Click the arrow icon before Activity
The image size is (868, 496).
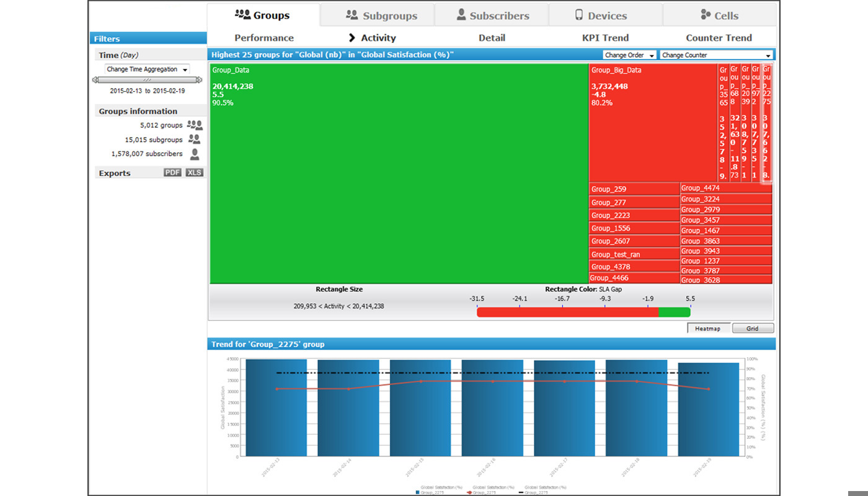click(x=352, y=38)
